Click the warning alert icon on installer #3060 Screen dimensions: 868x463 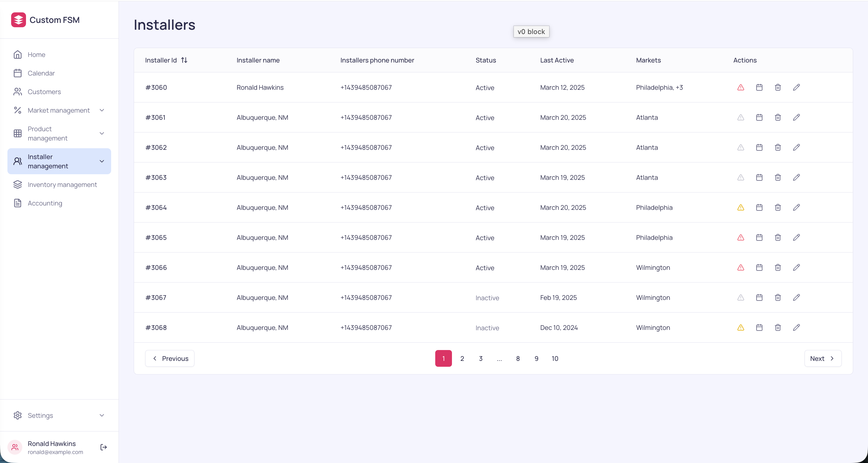pos(740,87)
